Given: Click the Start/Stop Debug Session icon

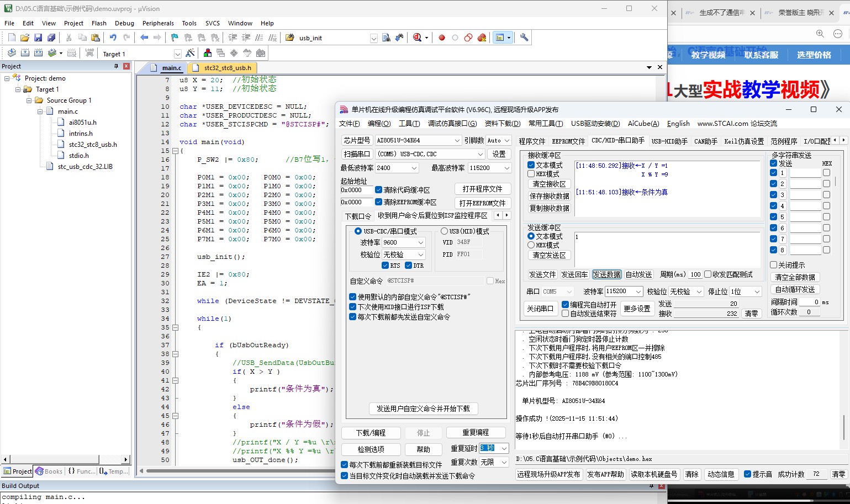Looking at the screenshot, I should tap(416, 37).
